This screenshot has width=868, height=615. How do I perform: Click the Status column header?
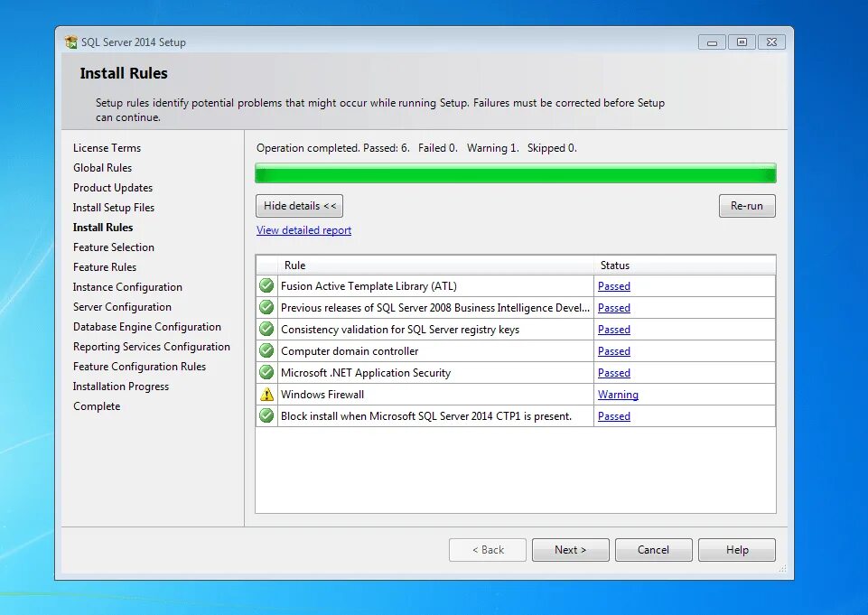615,265
